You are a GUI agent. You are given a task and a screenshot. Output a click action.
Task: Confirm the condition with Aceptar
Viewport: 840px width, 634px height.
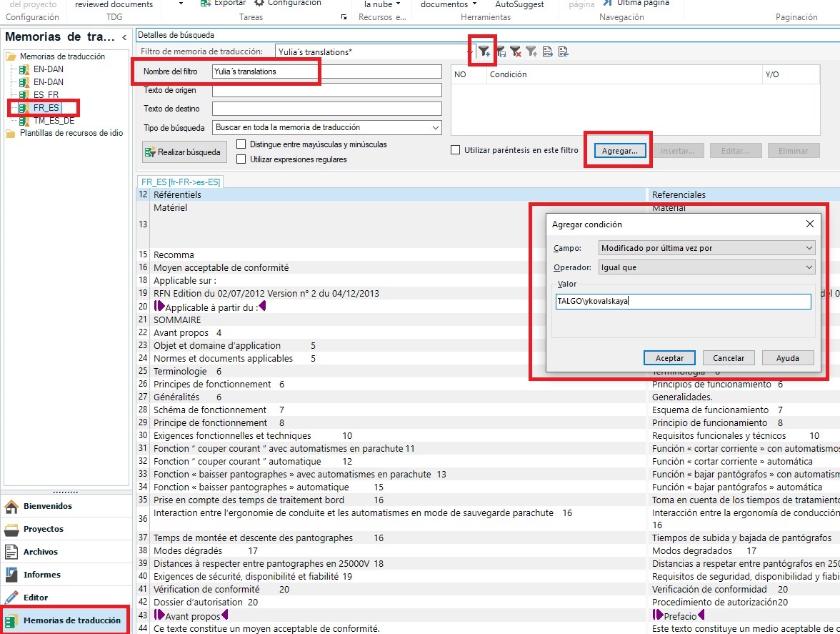click(x=669, y=357)
